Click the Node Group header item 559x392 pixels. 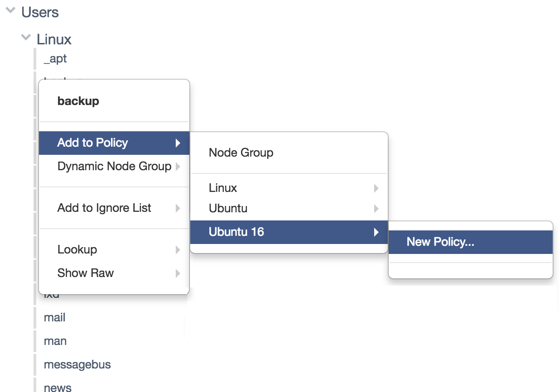pyautogui.click(x=241, y=153)
